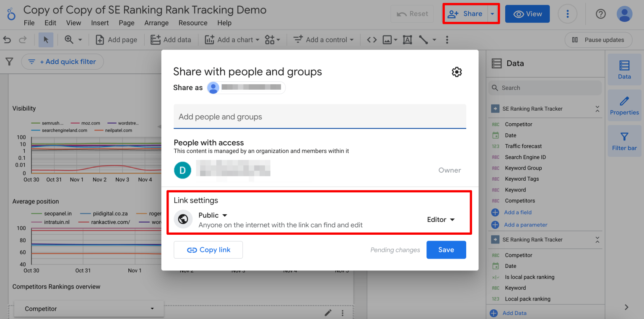Open the Arrange menu
644x319 pixels.
tap(156, 23)
